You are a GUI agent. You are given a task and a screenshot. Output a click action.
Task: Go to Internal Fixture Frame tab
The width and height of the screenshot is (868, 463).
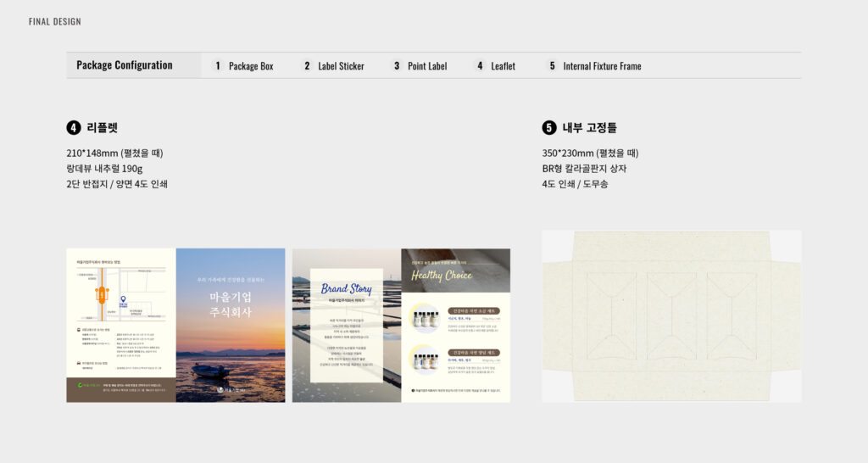(x=602, y=66)
